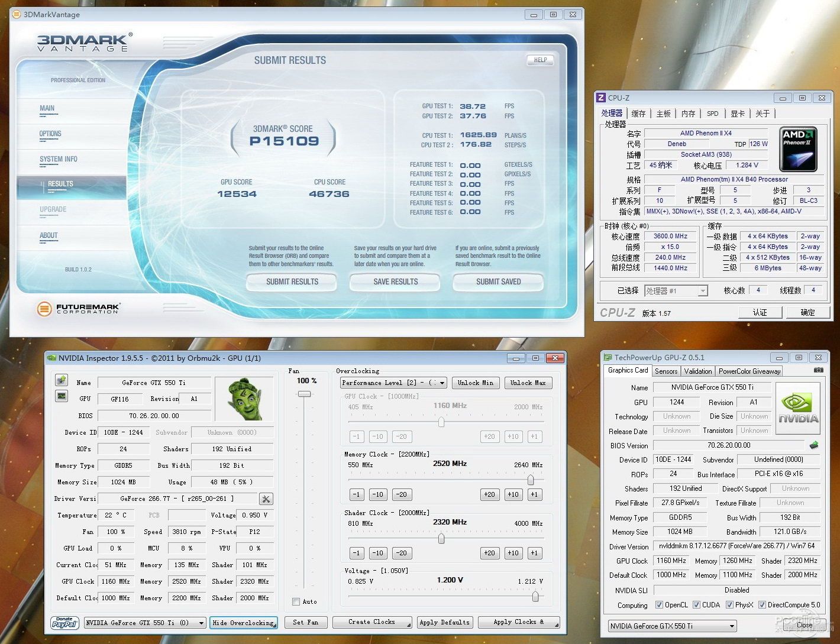Image resolution: width=840 pixels, height=644 pixels.
Task: Open the 3DMark MAIN menu item
Action: [x=47, y=108]
